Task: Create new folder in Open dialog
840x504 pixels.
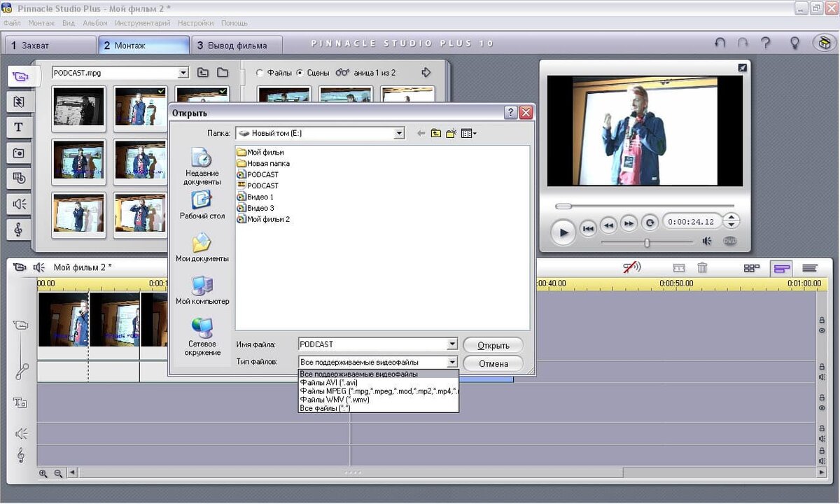Action: tap(451, 133)
